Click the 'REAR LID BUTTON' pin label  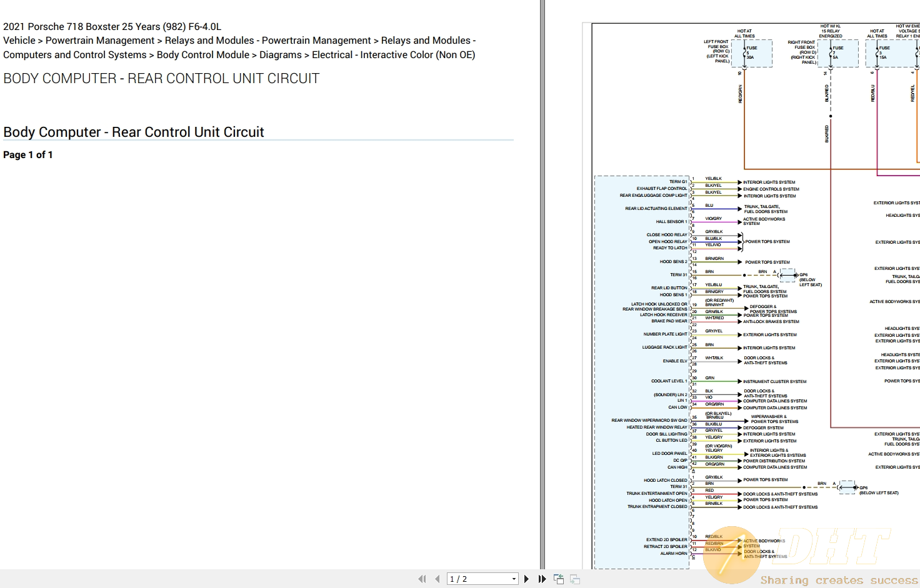pyautogui.click(x=669, y=288)
